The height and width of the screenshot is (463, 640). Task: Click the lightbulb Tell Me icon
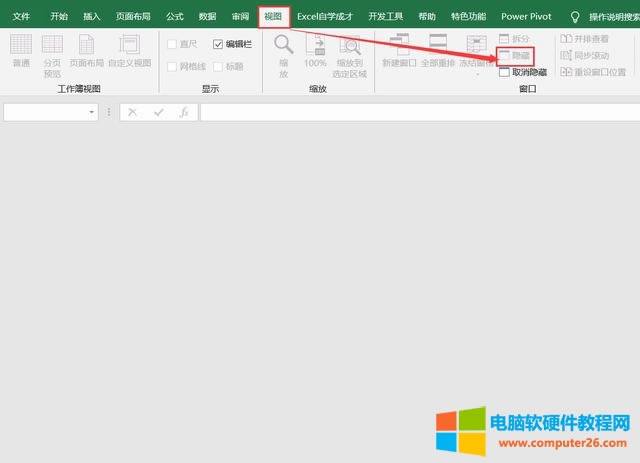click(575, 17)
